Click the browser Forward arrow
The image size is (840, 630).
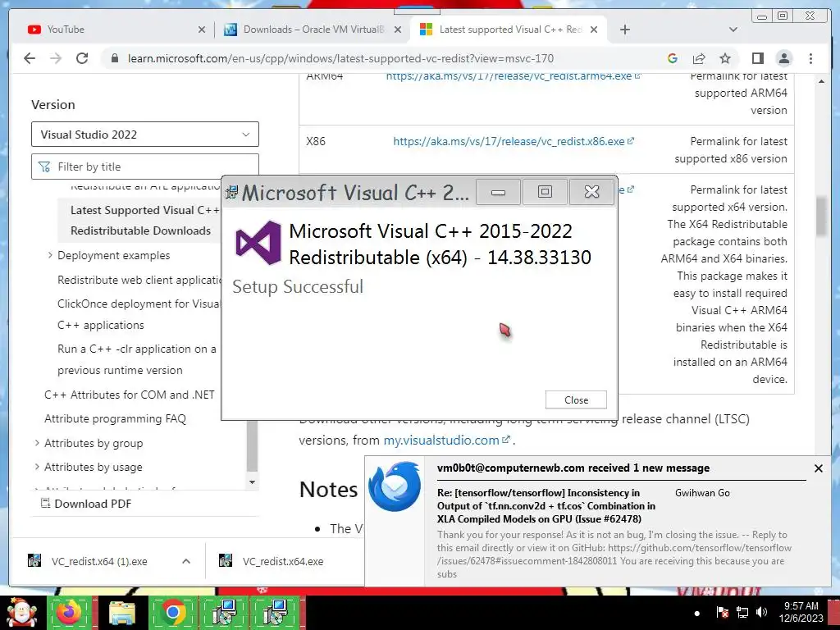[56, 58]
